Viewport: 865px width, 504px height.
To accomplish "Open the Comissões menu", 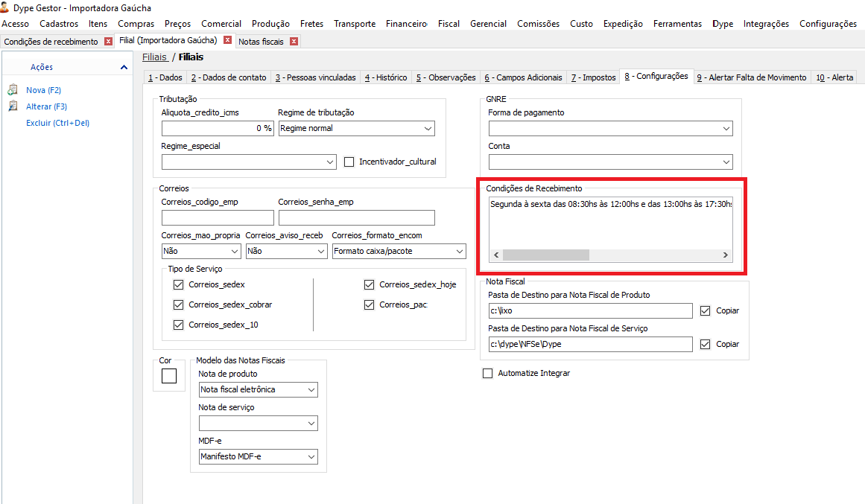I will point(538,24).
